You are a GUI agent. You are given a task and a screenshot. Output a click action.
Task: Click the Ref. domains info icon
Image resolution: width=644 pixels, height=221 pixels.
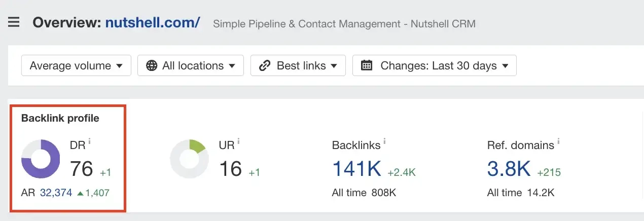[558, 141]
